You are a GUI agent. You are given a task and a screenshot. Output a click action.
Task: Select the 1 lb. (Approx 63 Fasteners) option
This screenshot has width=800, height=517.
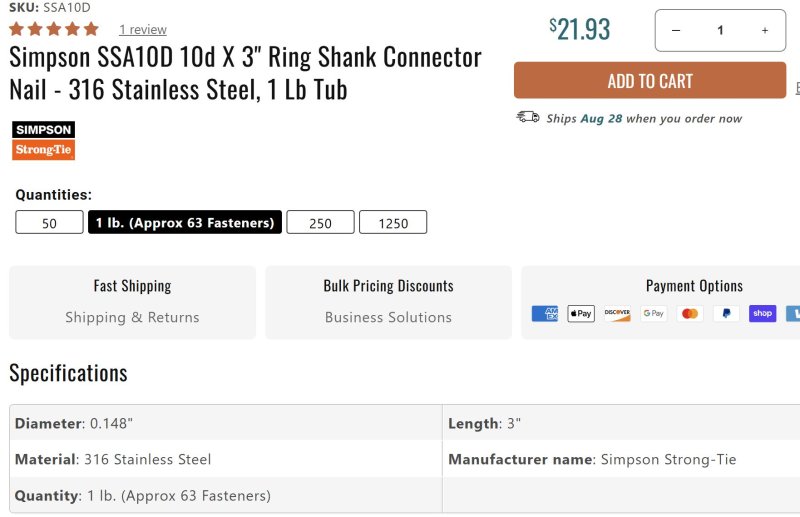pyautogui.click(x=185, y=223)
